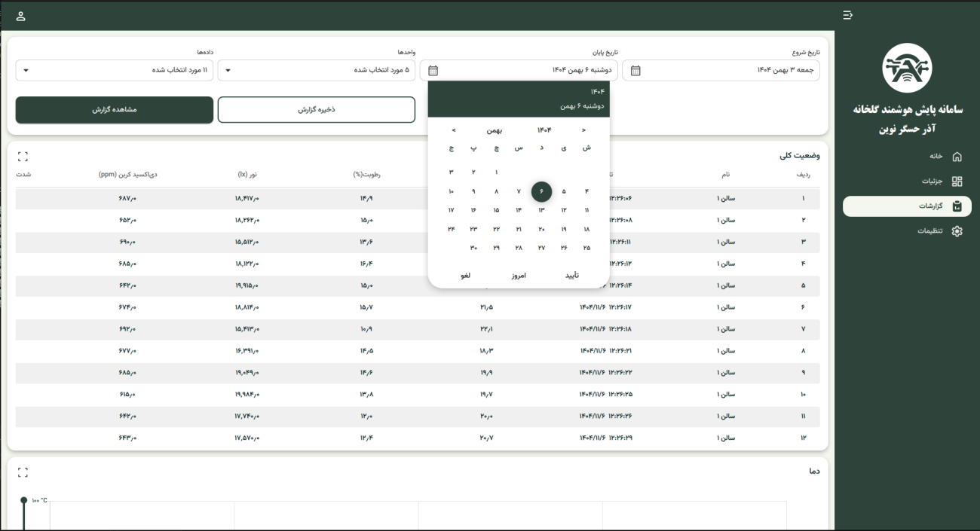The image size is (980, 531).
Task: Select day ۲۱ in the calendar
Action: 519,229
